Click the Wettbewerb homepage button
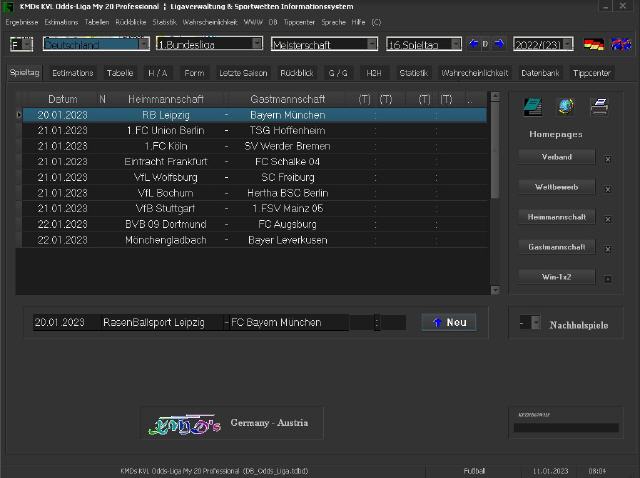 pos(556,187)
